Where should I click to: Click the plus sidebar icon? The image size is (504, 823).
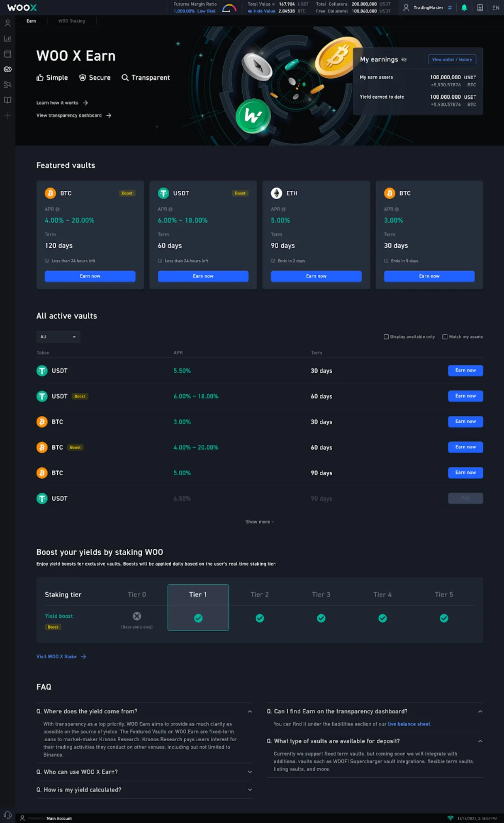pos(7,116)
